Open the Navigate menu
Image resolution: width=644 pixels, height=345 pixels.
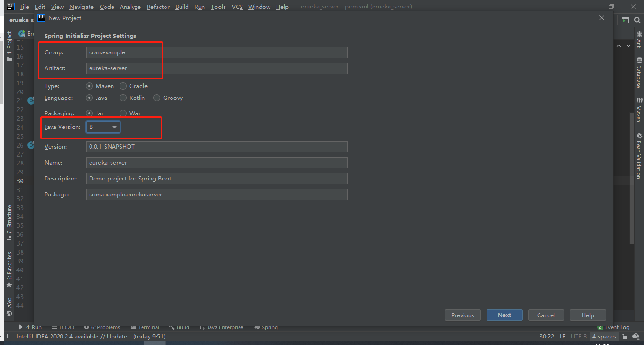point(82,7)
